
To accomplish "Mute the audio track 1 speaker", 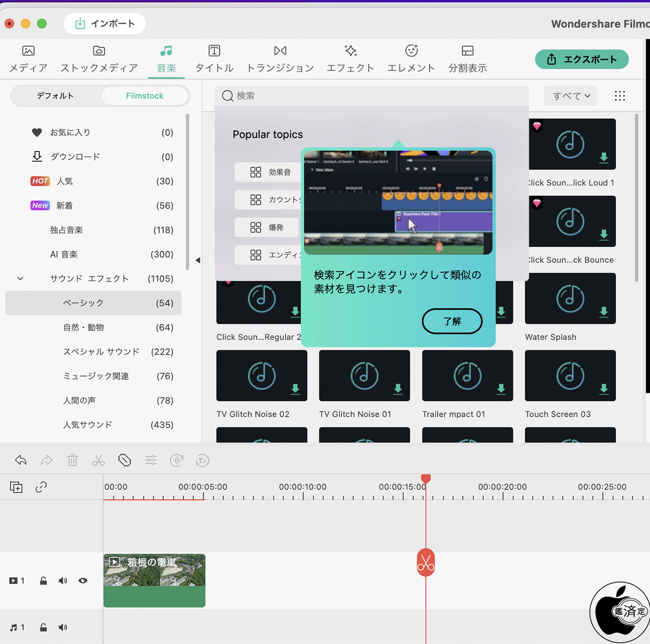I will (x=63, y=627).
